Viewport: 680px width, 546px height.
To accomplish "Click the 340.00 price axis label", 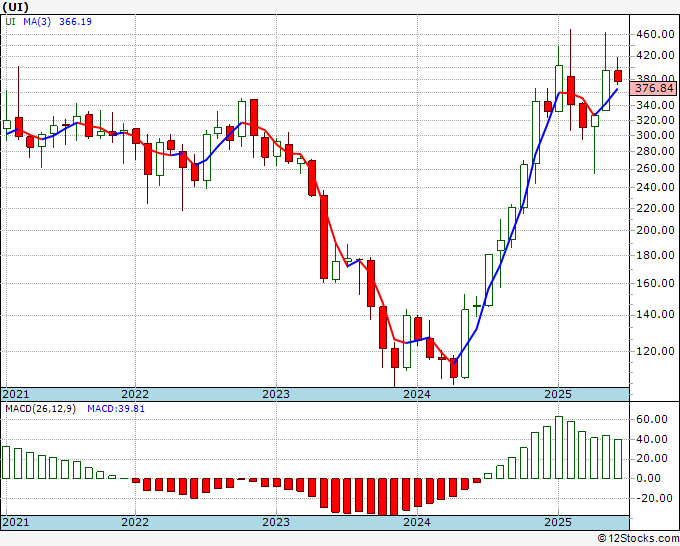I will 655,105.
